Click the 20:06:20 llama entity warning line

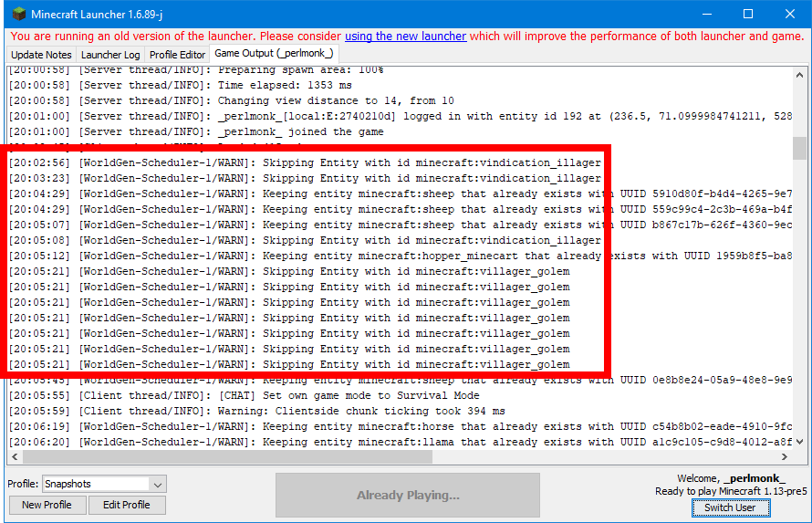[401, 442]
